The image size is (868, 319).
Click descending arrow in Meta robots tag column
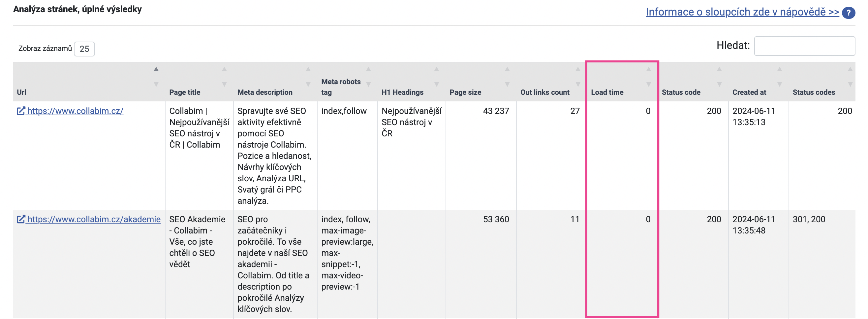(368, 84)
